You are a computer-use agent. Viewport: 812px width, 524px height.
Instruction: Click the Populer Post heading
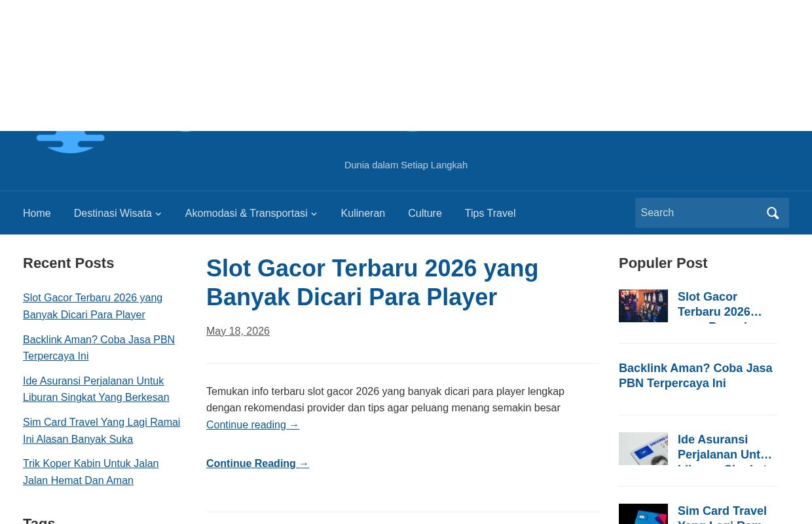point(663,263)
